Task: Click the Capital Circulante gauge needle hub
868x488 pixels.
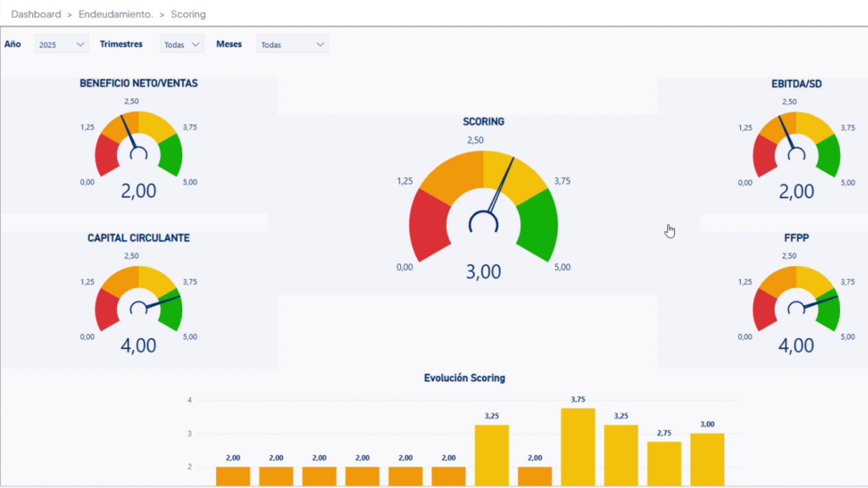Action: [138, 309]
